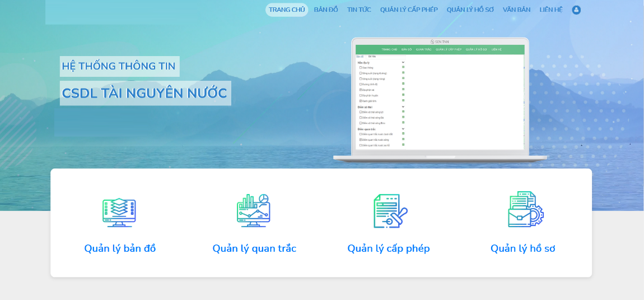Uncheck the Địa phận xã layer checkbox

point(361,90)
